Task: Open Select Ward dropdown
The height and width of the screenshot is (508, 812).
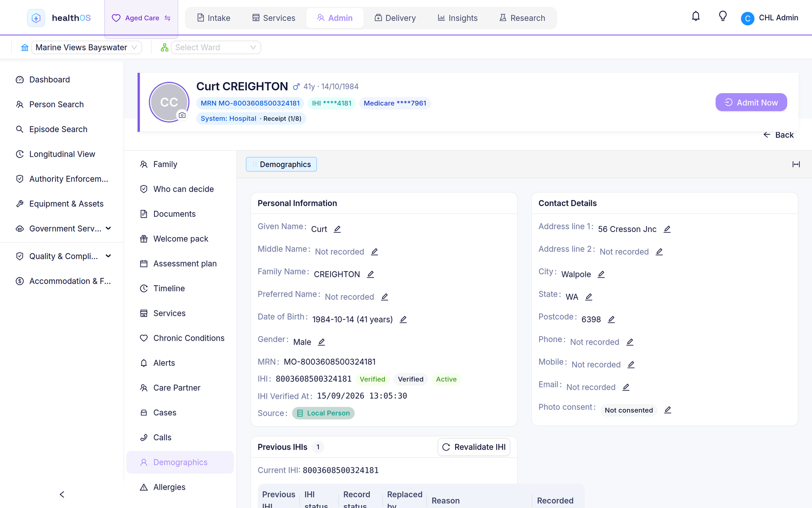Action: (x=216, y=47)
